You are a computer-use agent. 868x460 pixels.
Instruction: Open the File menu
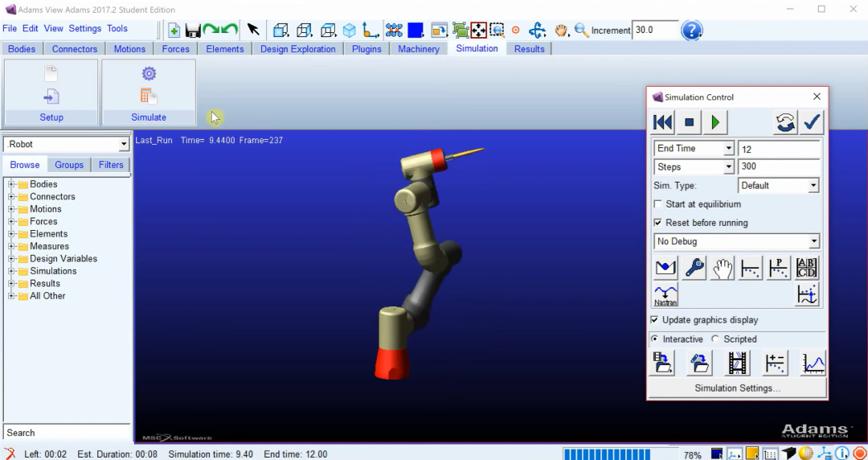point(10,28)
